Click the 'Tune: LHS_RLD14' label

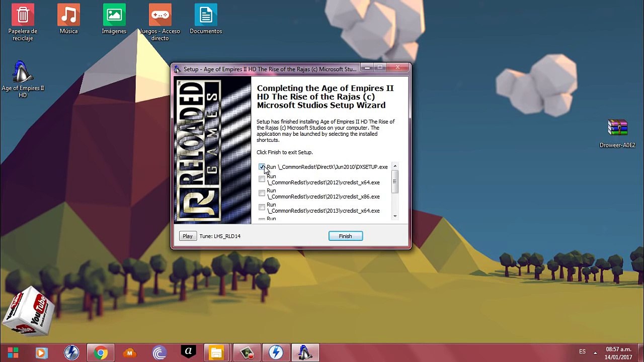click(x=220, y=236)
